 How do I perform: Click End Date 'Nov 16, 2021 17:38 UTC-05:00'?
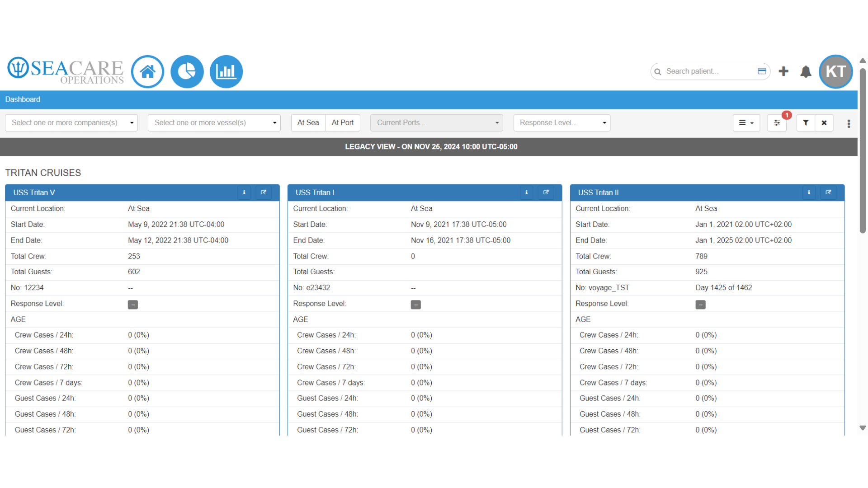click(x=461, y=240)
